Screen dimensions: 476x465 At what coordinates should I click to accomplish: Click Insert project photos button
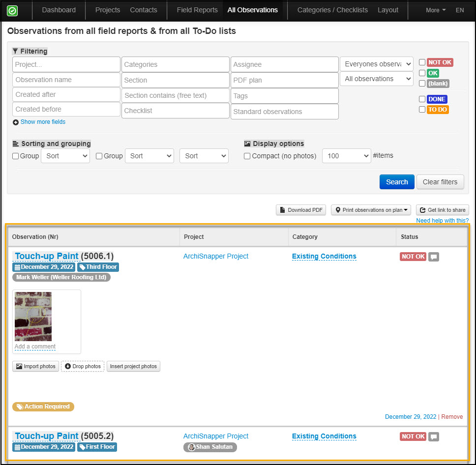[x=133, y=366]
